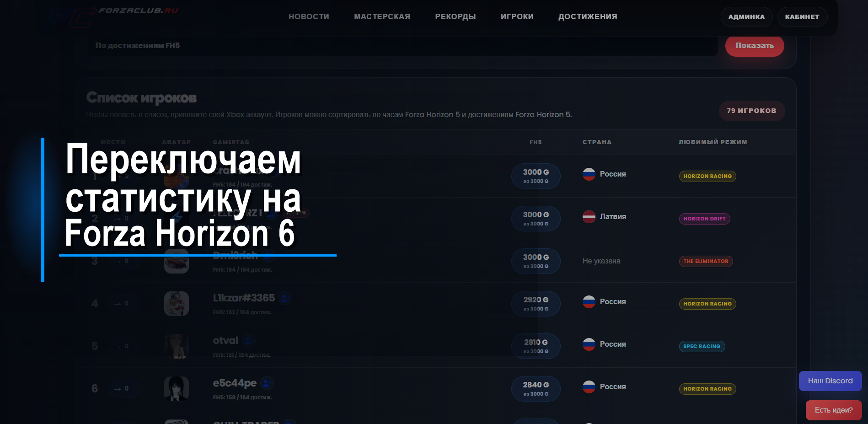This screenshot has width=868, height=424.
Task: Click the rank change pill in row 6
Action: [x=125, y=389]
